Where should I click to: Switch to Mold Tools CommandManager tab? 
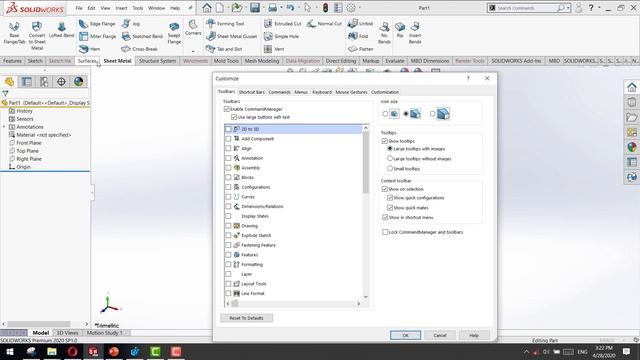click(x=226, y=61)
